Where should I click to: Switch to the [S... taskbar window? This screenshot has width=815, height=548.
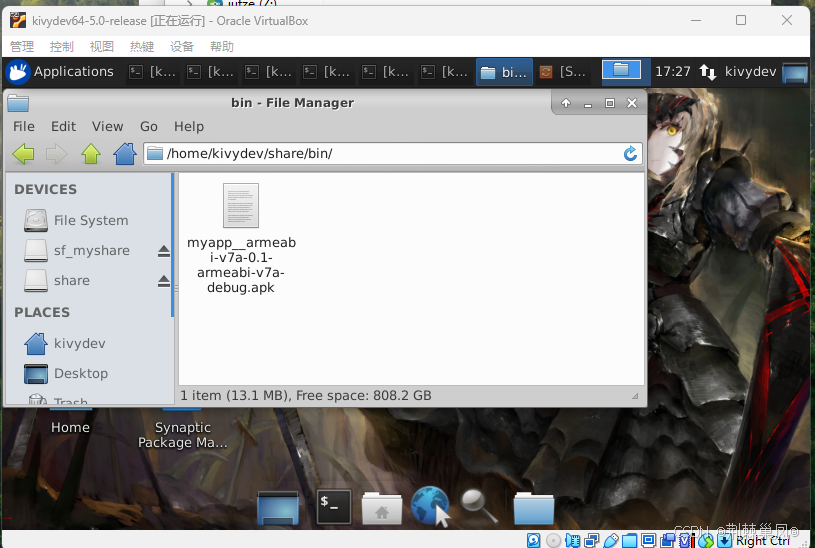tap(563, 72)
